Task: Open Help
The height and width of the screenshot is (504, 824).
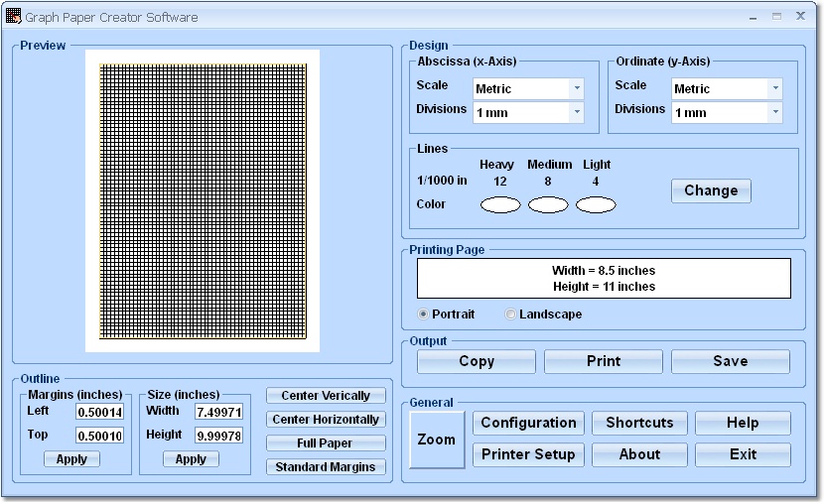Action: coord(743,424)
